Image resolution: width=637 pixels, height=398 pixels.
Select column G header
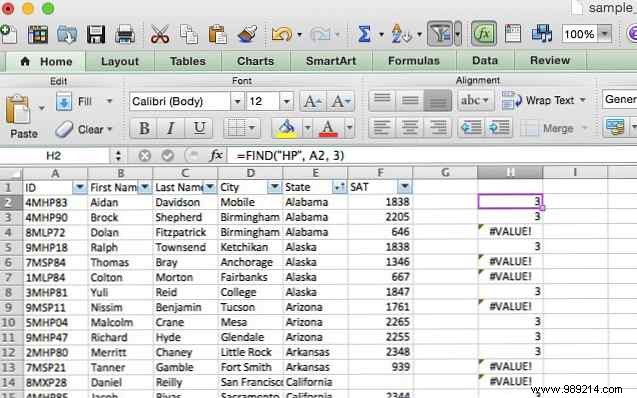(445, 173)
